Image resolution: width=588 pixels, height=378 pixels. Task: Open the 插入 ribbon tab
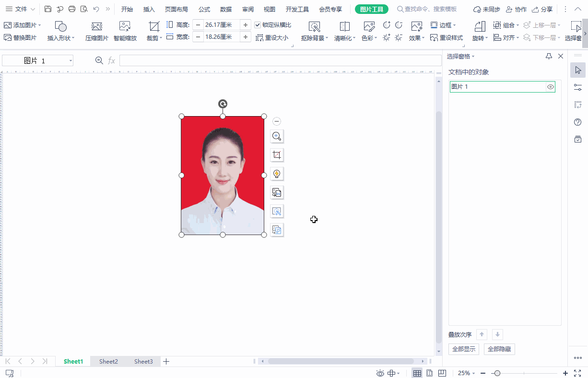click(x=149, y=9)
